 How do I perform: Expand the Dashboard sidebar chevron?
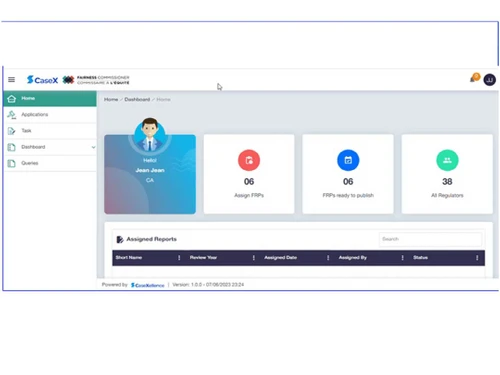(x=93, y=147)
